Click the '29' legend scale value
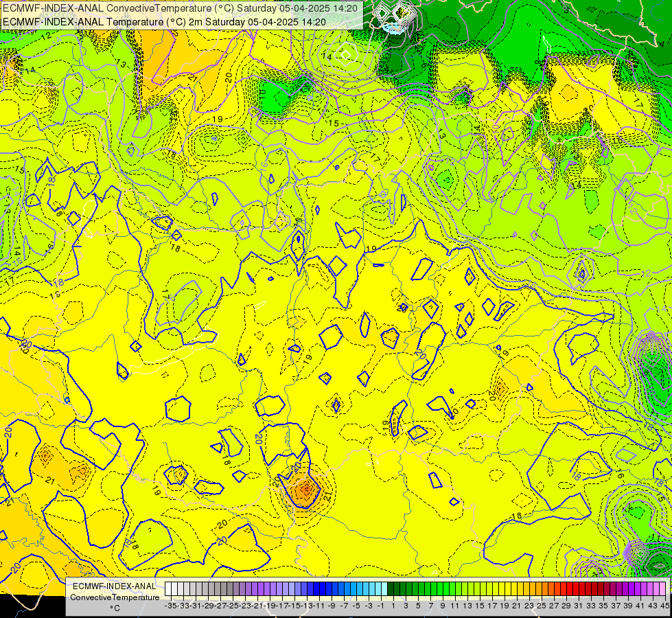672x618 pixels. tap(566, 606)
